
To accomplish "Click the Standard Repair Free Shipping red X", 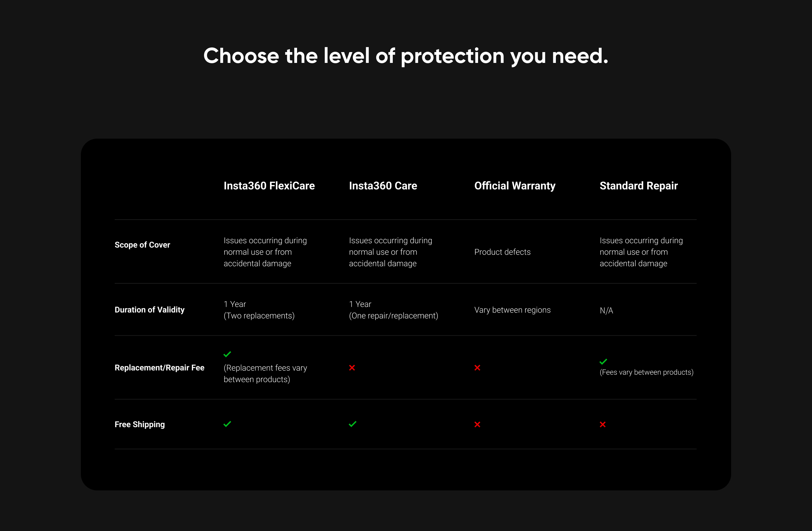I will tap(603, 424).
